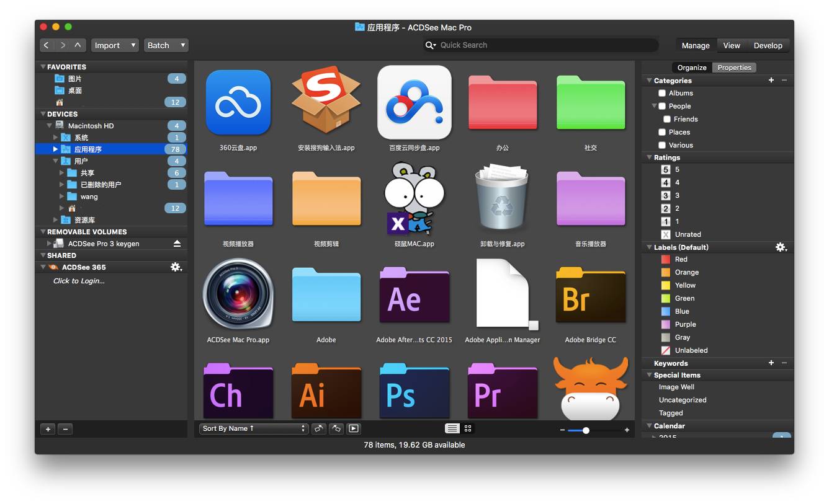Viewport: 829px width, 504px height.
Task: Select the red 办公 folder
Action: pos(503,103)
